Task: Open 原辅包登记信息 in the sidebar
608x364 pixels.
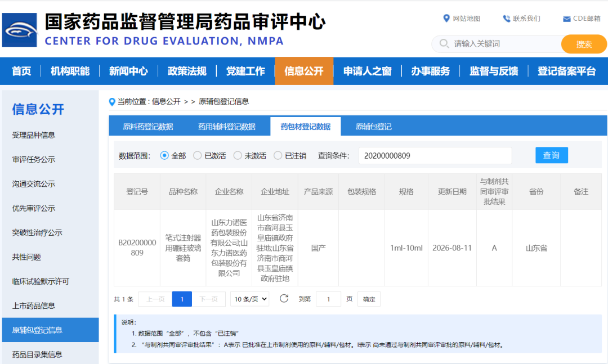Action: click(51, 330)
